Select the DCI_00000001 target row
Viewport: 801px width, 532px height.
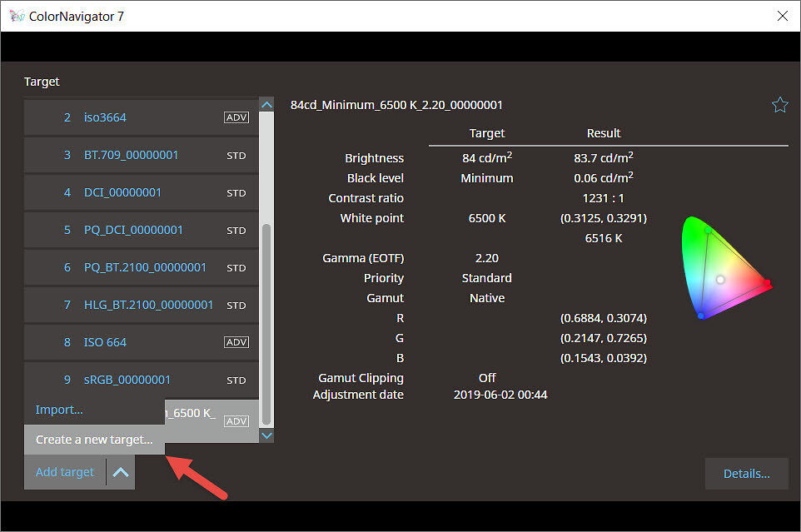[x=122, y=192]
